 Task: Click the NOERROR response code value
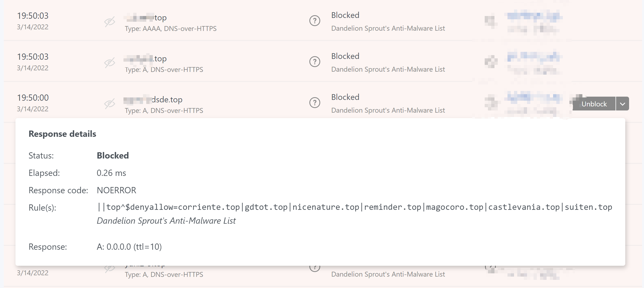tap(116, 190)
